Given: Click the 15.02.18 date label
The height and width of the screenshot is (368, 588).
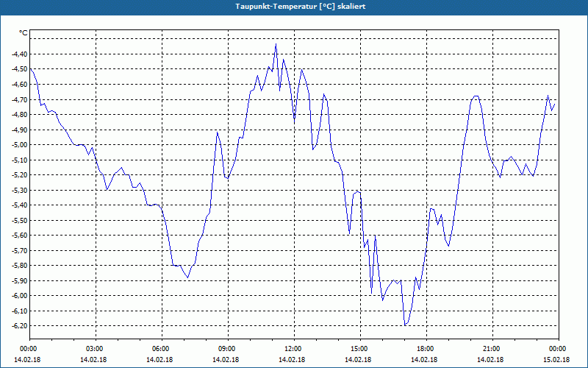Looking at the screenshot, I should 556,360.
